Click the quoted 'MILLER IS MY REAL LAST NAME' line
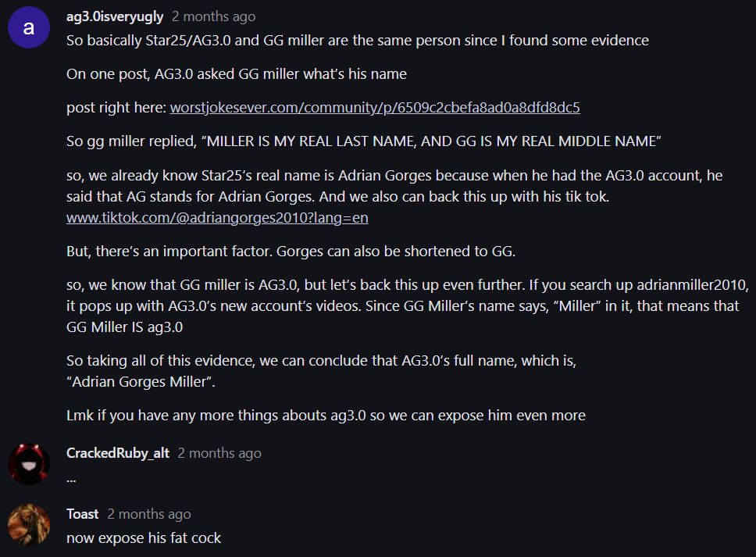Viewport: 756px width, 557px height. [x=364, y=141]
